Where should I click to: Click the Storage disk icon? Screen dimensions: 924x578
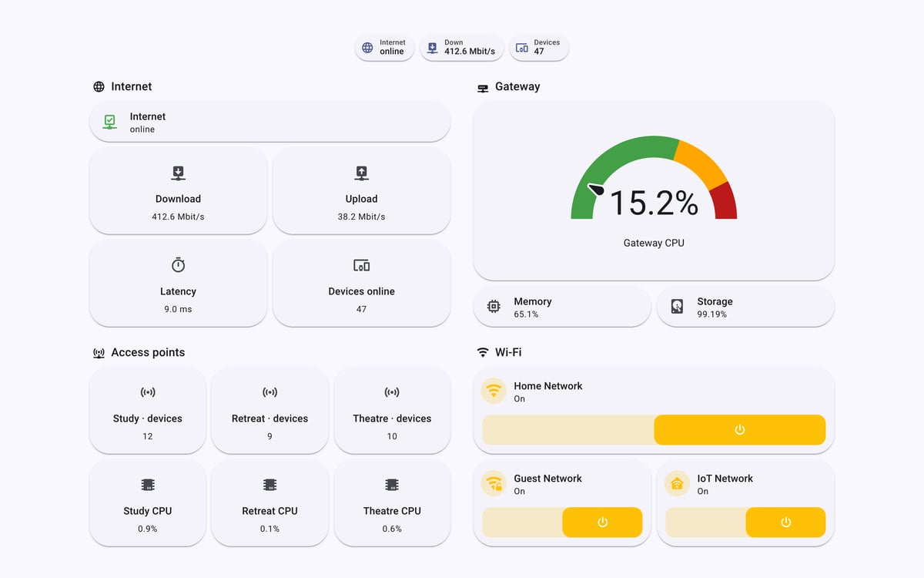point(677,307)
